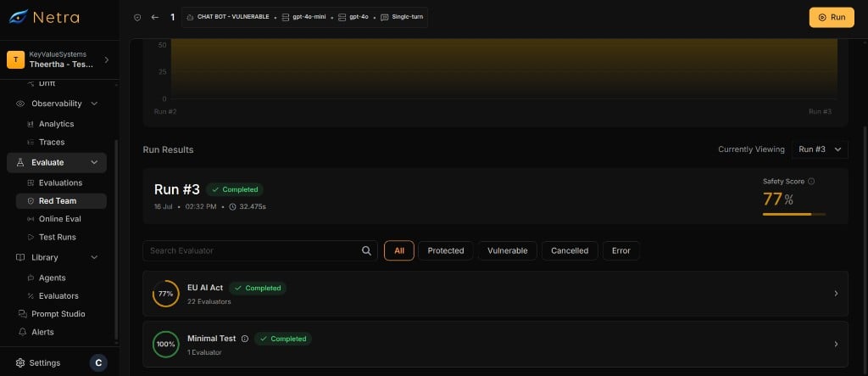This screenshot has width=868, height=376.
Task: Go back with the left arrow
Action: coord(155,17)
